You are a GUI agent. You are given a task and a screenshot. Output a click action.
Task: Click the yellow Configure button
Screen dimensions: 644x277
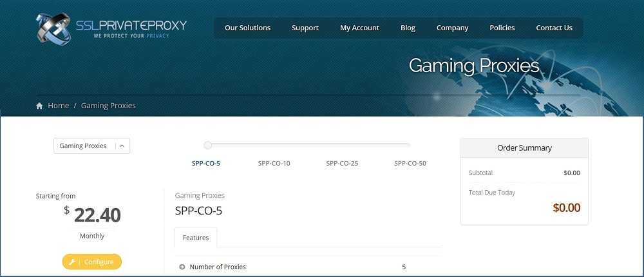[x=92, y=262]
